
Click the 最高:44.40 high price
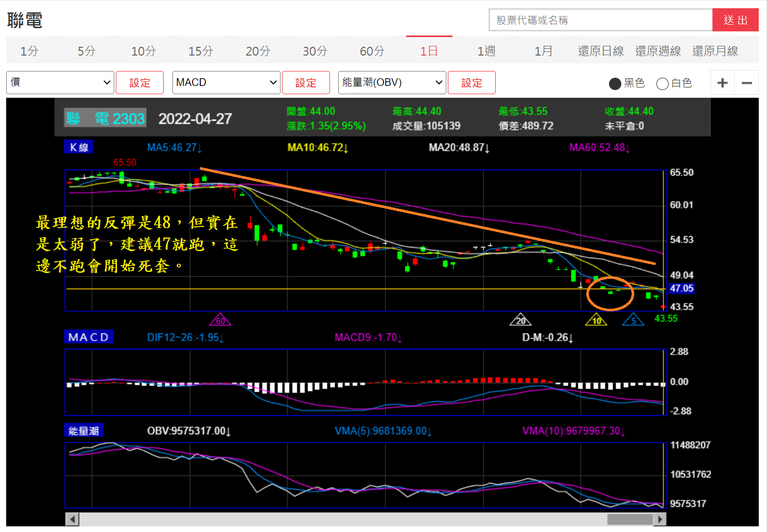coord(416,111)
